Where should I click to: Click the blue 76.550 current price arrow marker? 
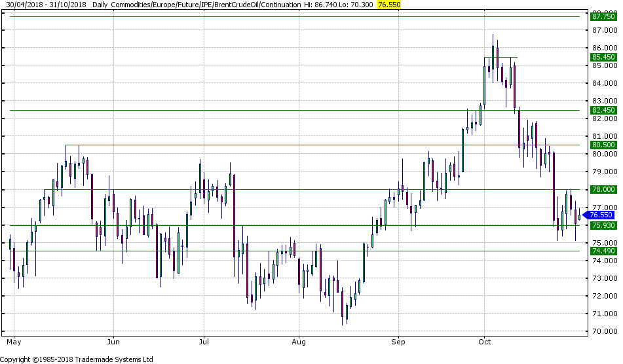601,215
